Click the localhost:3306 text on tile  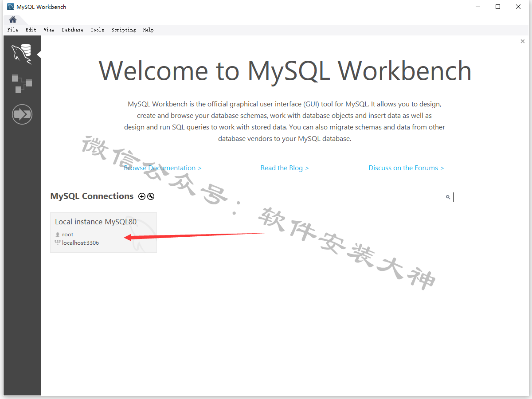tap(80, 243)
